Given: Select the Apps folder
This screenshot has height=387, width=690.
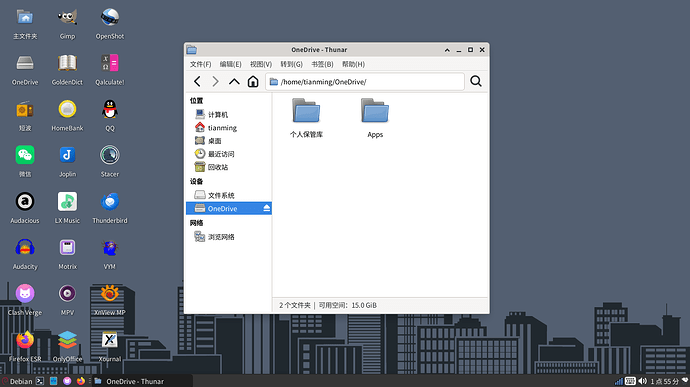Looking at the screenshot, I should point(375,118).
